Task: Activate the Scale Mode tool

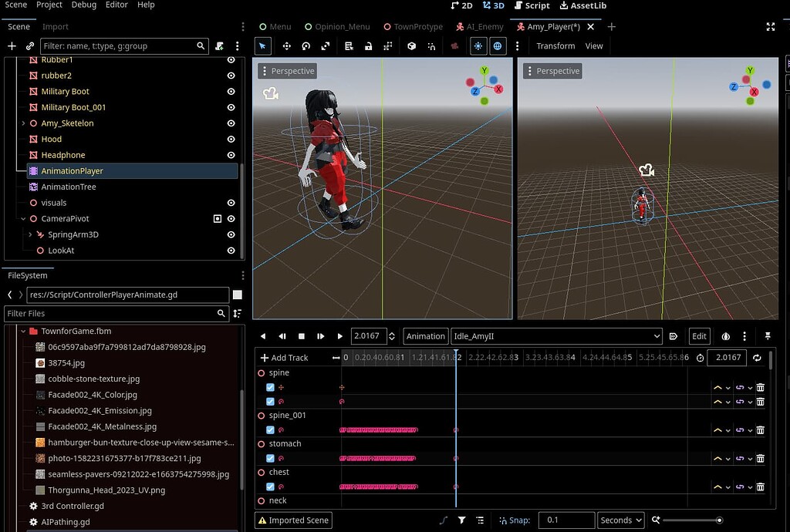Action: pos(326,45)
